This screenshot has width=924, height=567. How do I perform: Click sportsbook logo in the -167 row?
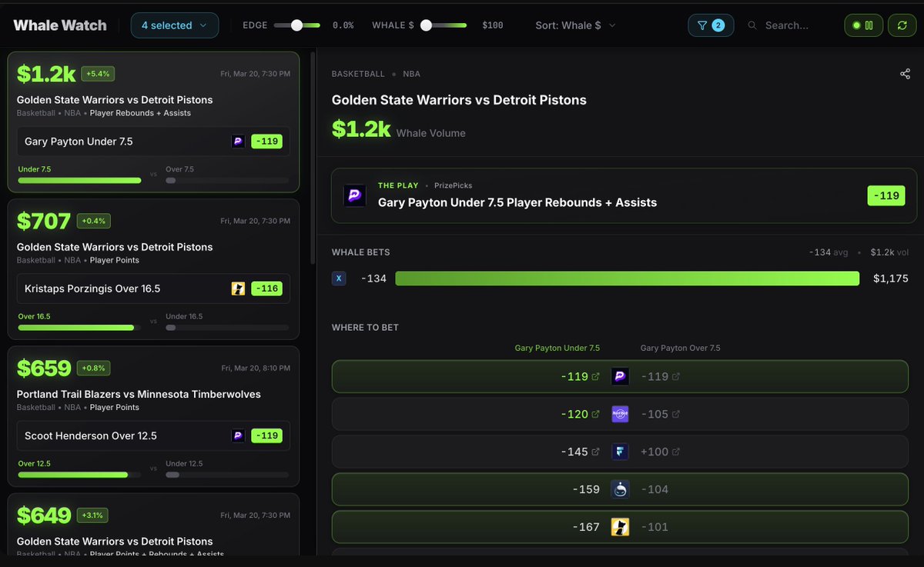pyautogui.click(x=620, y=527)
